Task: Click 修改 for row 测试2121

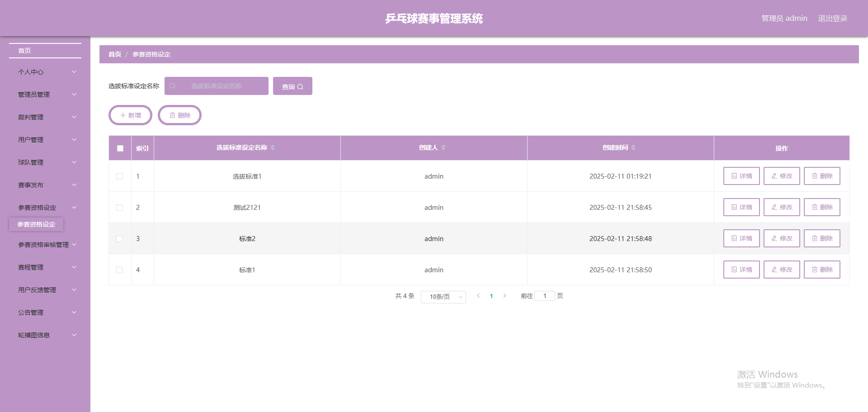Action: [x=782, y=207]
